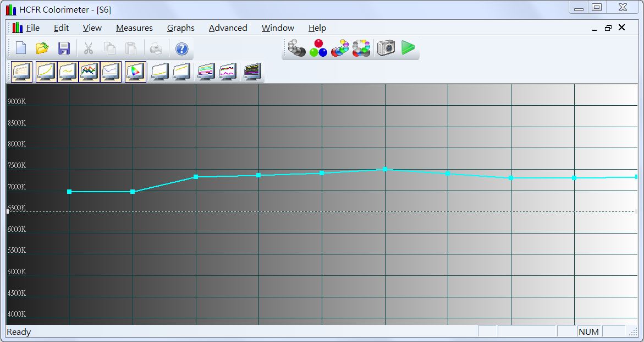Open a file with the folder icon
This screenshot has width=644, height=342.
coord(42,48)
